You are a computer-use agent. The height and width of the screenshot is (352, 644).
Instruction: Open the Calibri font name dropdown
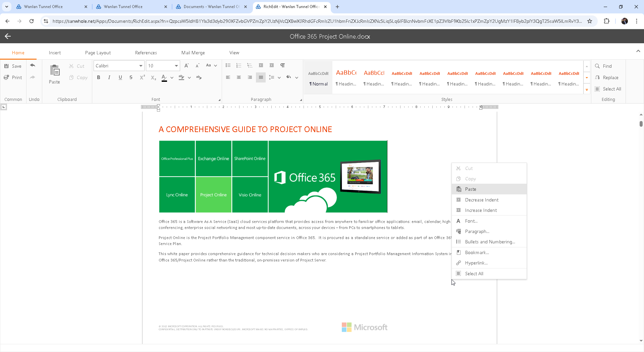[141, 66]
